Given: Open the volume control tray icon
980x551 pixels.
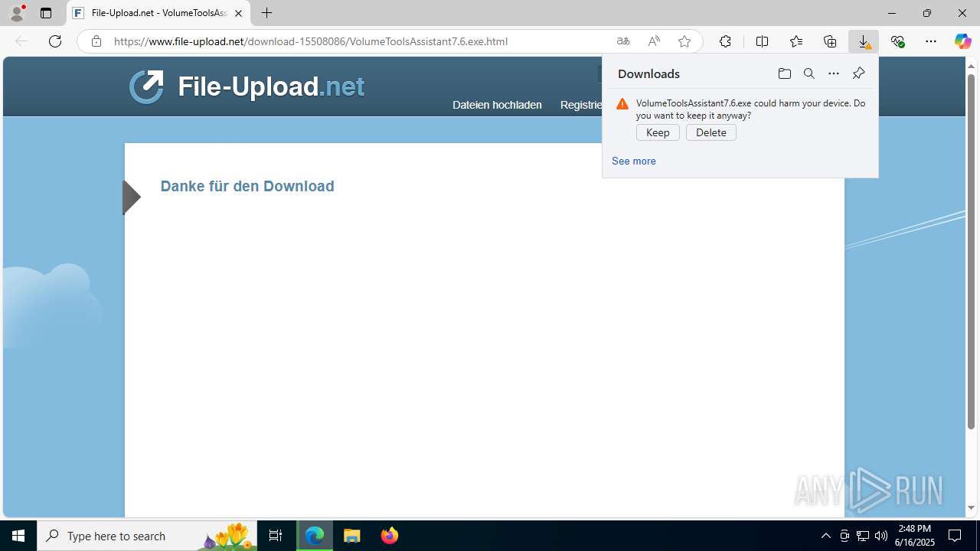Looking at the screenshot, I should click(880, 536).
